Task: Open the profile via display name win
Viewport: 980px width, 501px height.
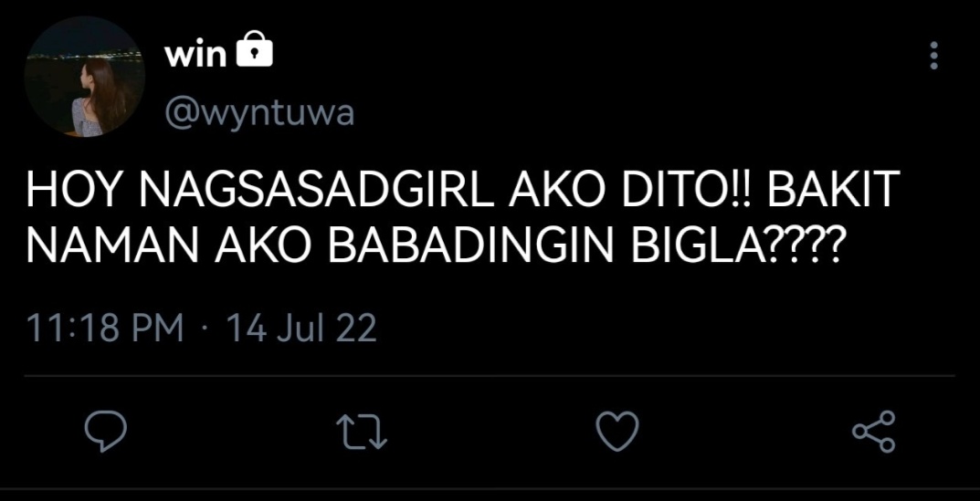Action: click(195, 55)
